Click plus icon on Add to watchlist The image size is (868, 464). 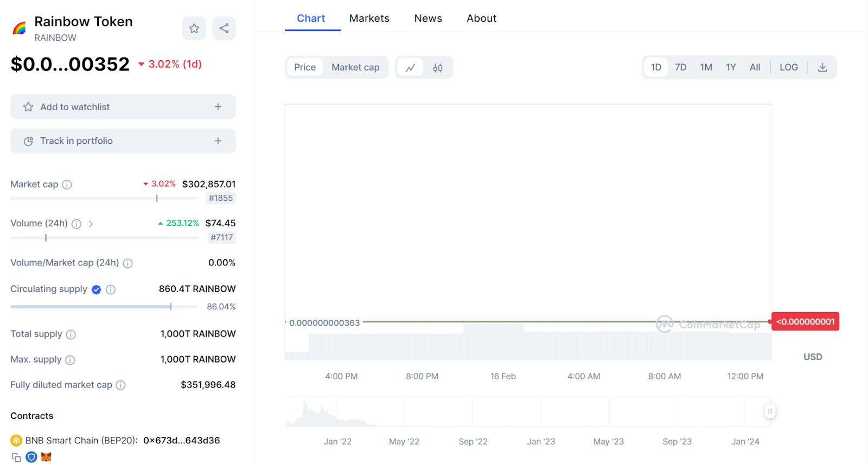tap(218, 107)
